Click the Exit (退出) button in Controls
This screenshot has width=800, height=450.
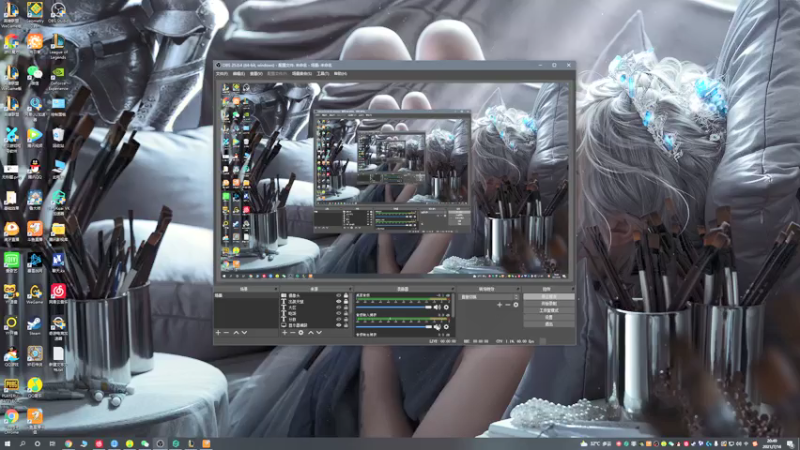click(x=549, y=323)
